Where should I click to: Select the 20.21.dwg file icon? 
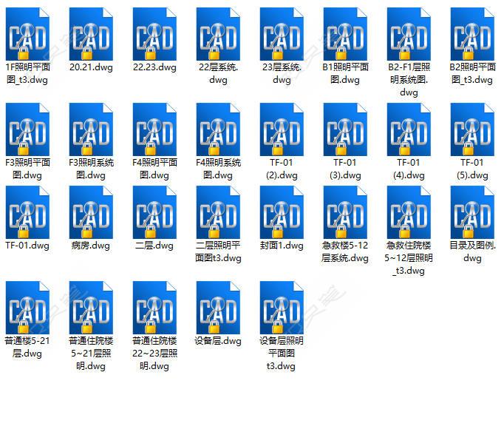pos(91,34)
